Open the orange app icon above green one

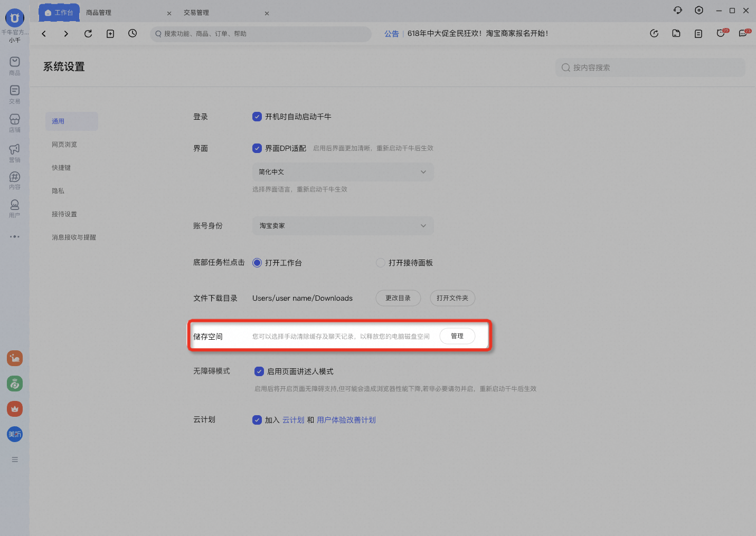tap(15, 358)
